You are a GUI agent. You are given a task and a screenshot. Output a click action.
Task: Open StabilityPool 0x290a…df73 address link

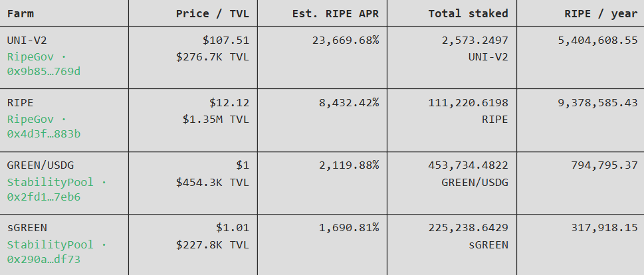56,252
